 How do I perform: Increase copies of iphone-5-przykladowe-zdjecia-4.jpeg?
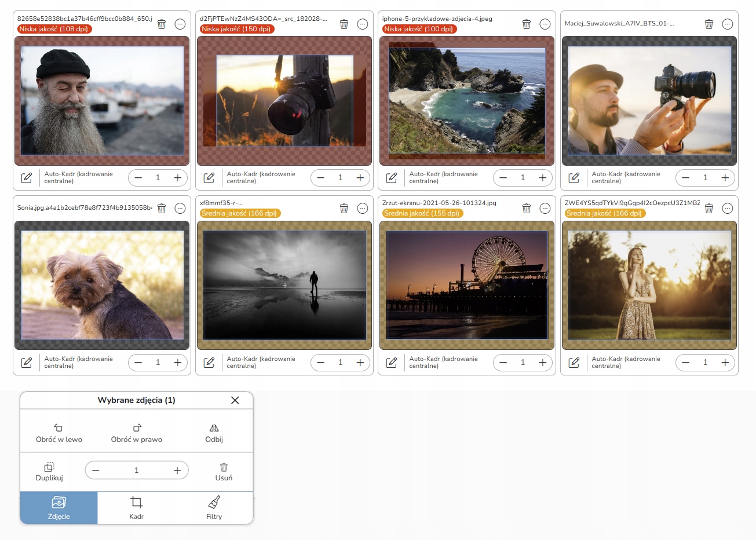coord(543,178)
